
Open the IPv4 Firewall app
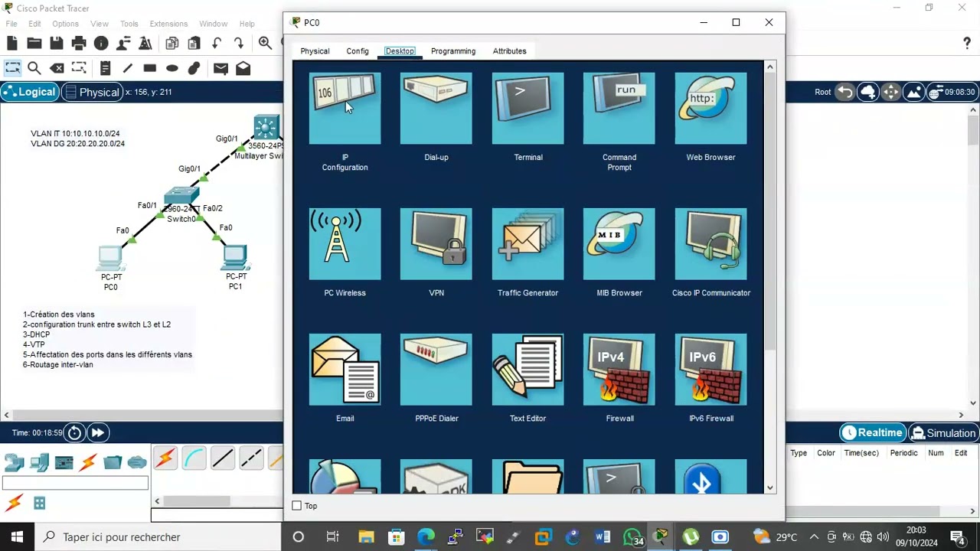click(x=619, y=370)
